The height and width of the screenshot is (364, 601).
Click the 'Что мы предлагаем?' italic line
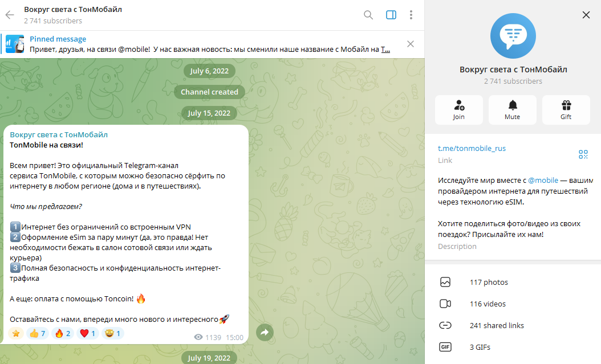point(46,207)
